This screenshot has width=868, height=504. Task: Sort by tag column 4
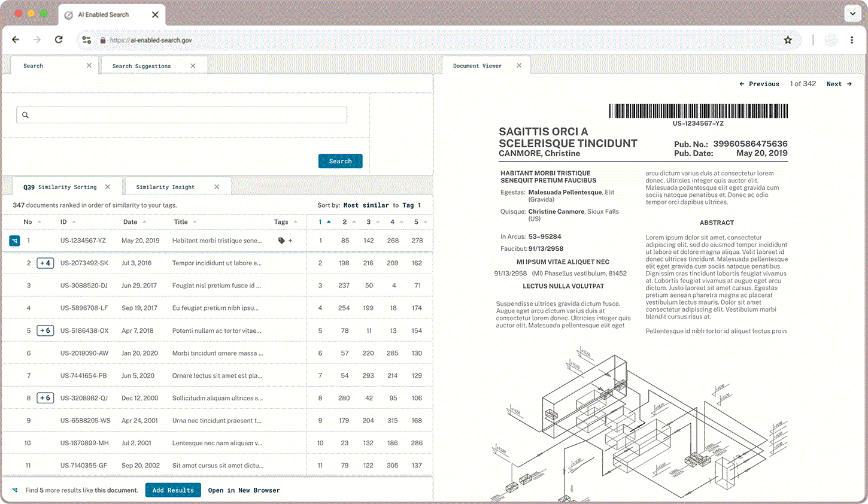click(x=396, y=222)
